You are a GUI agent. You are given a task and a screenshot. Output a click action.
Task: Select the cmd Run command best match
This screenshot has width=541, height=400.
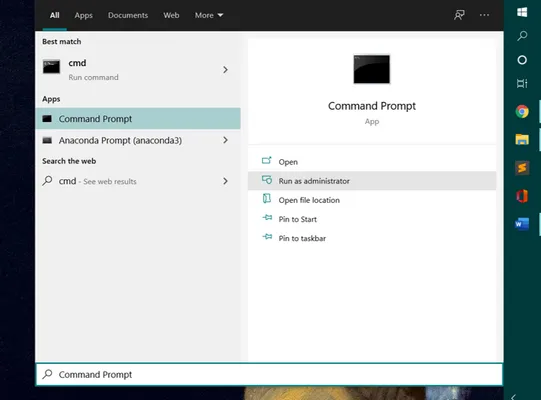tap(138, 70)
